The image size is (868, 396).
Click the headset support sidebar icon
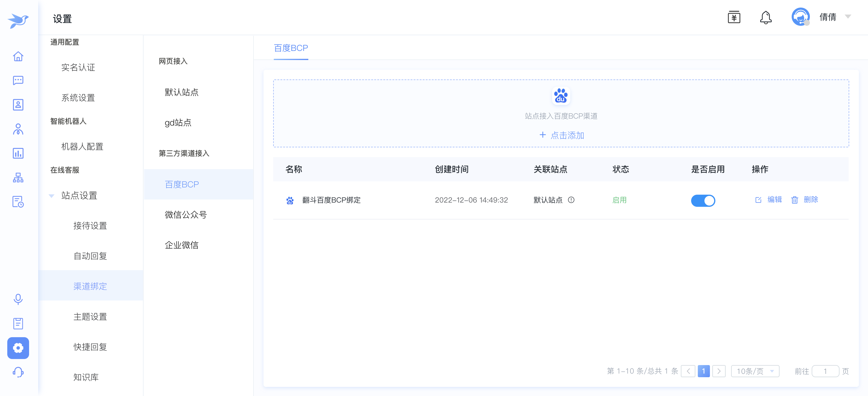[x=18, y=372]
